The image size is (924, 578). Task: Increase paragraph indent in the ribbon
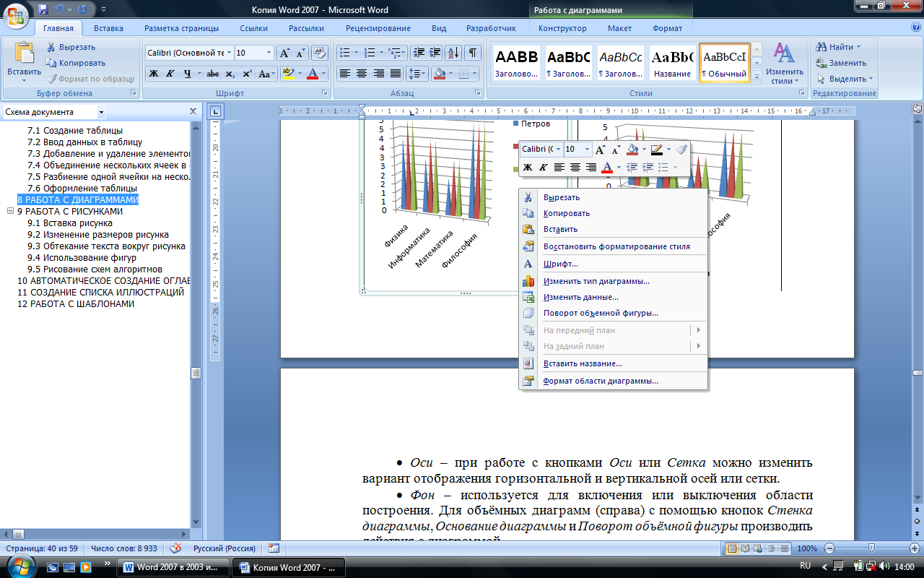click(x=435, y=53)
